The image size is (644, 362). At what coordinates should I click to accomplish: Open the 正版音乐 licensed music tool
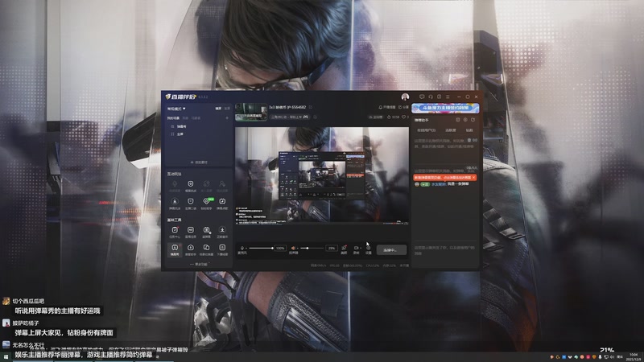[222, 232]
